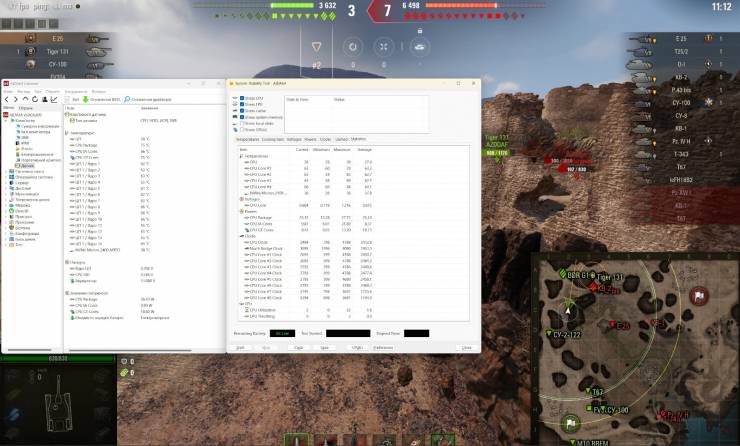This screenshot has height=446, width=740.
Task: Enable the Stress GPU(s) checkbox
Action: point(242,129)
